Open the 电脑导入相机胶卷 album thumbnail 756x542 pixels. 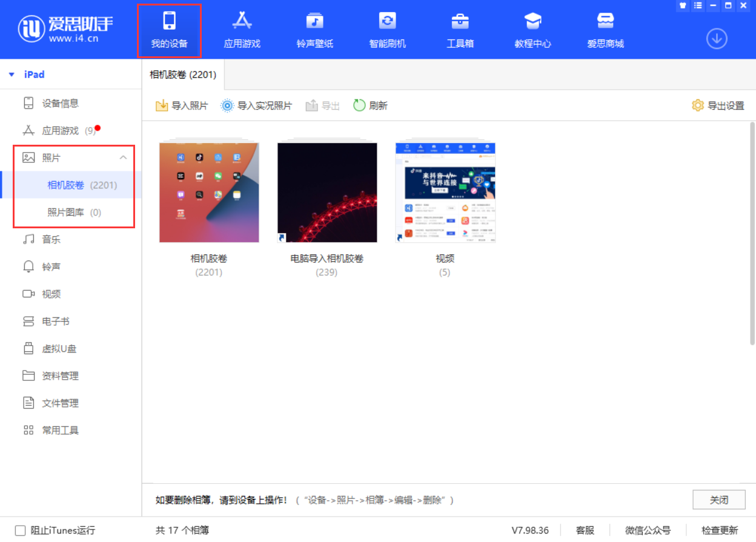[x=327, y=193]
